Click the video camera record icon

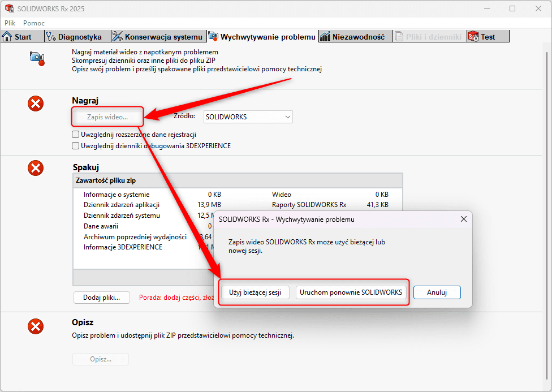point(37,58)
